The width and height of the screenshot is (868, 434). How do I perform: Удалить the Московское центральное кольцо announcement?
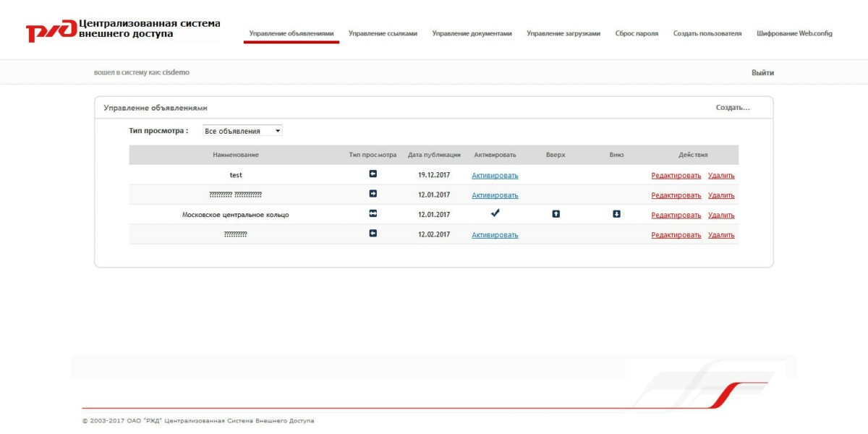(722, 214)
